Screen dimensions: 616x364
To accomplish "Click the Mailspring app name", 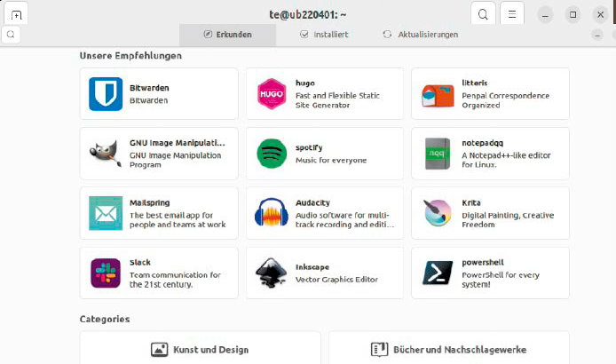I will coord(150,202).
